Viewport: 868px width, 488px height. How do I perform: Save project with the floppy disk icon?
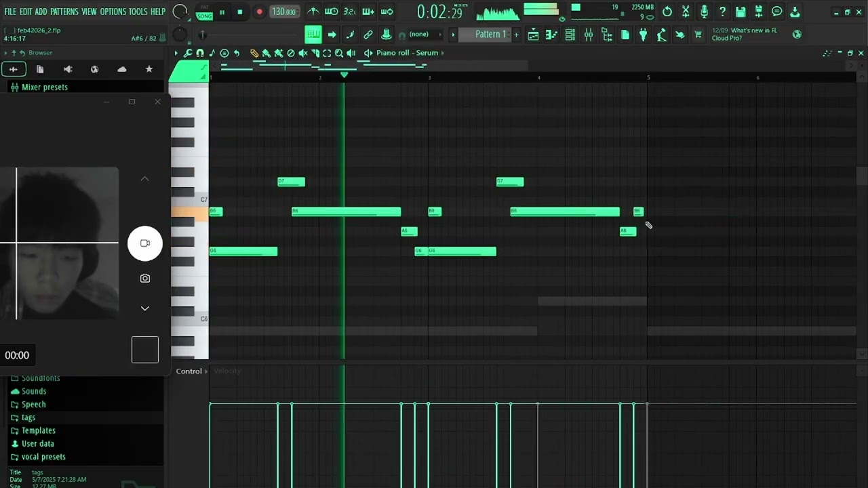741,12
